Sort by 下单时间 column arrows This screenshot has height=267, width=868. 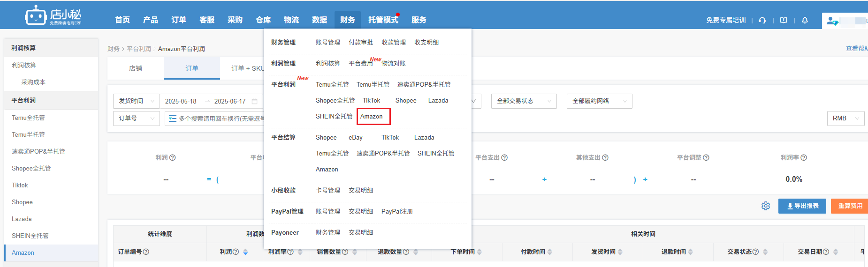click(479, 252)
